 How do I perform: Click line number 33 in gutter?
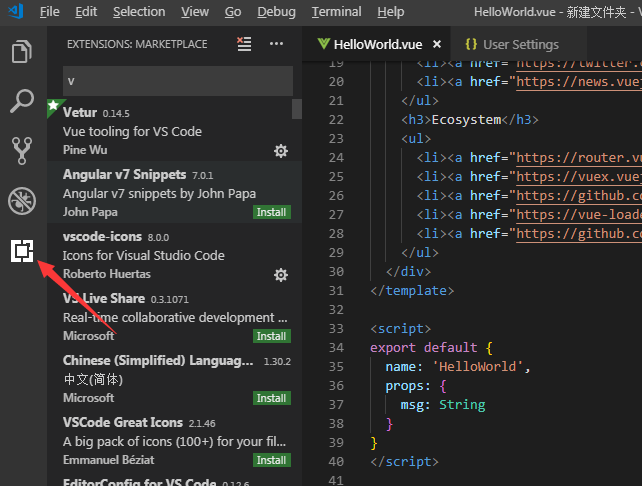(336, 329)
